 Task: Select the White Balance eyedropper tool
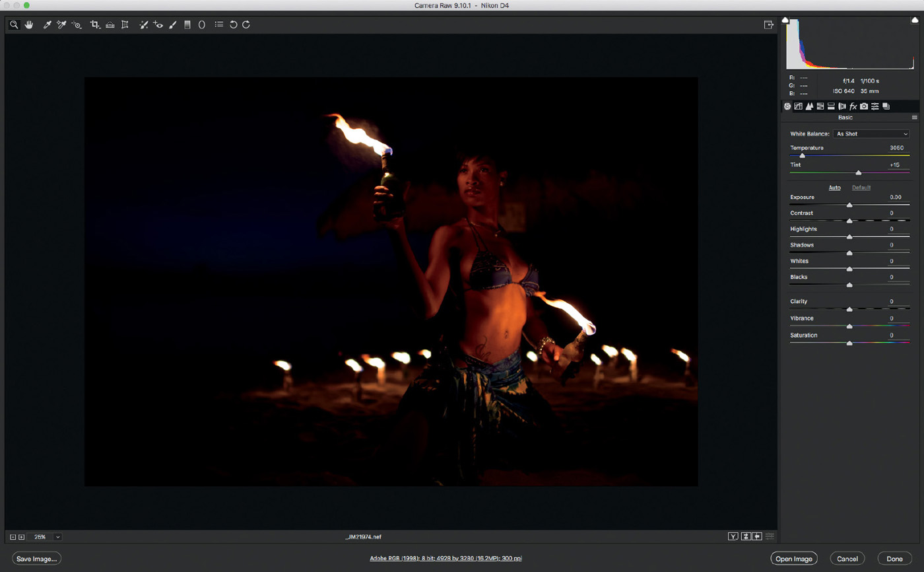pyautogui.click(x=47, y=24)
